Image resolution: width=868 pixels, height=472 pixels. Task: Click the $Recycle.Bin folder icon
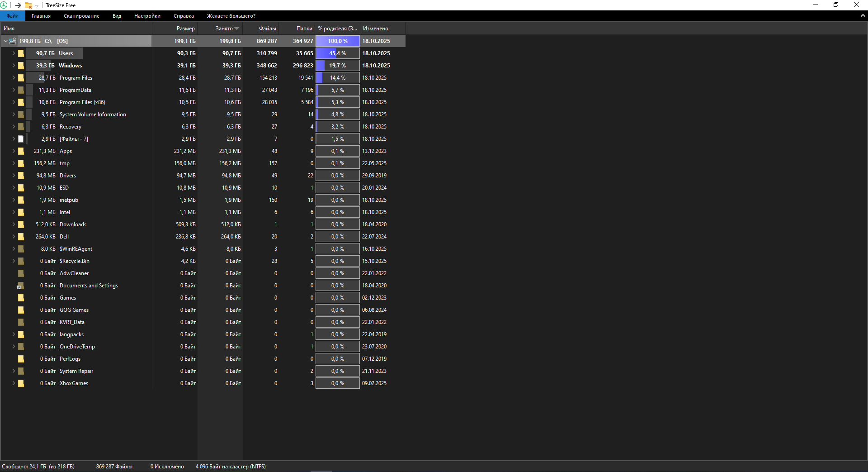pos(21,261)
